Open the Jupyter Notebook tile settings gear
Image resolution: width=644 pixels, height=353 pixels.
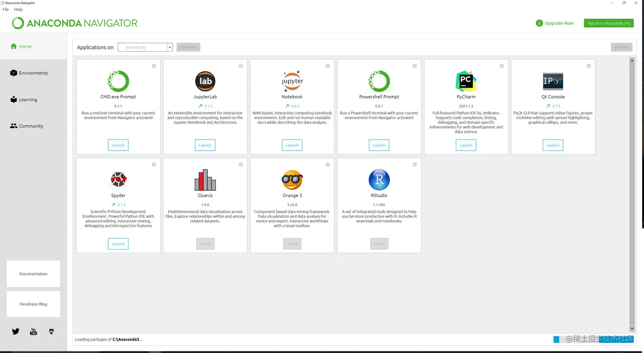pos(328,66)
